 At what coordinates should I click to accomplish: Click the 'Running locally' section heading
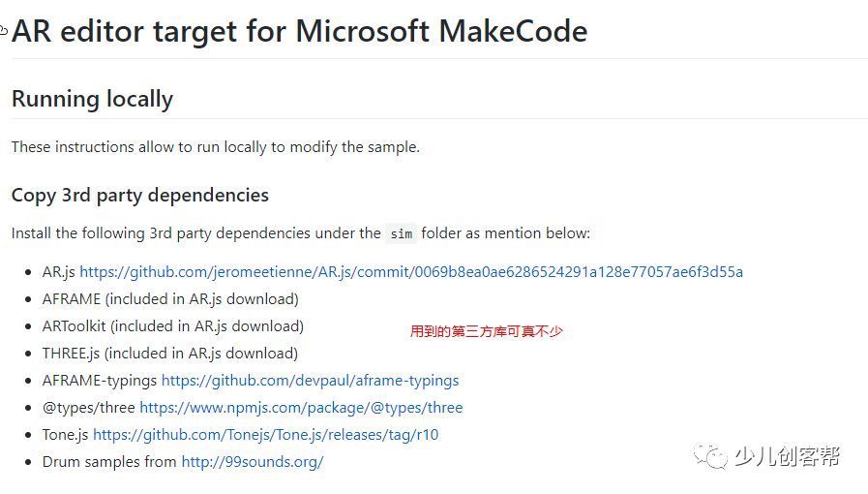[x=93, y=99]
